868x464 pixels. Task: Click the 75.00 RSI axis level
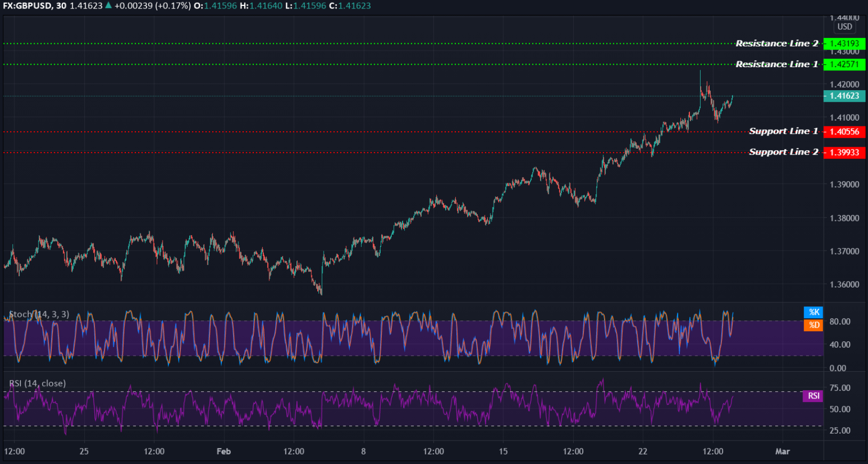[840, 388]
